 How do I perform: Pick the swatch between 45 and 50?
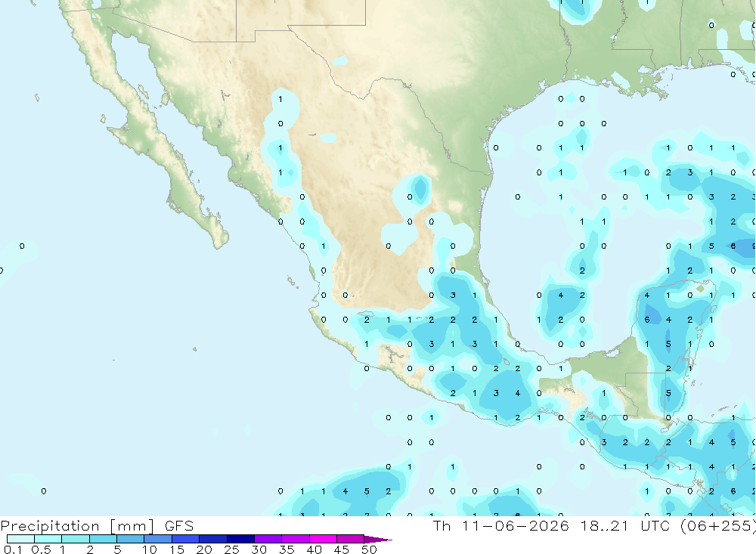pyautogui.click(x=351, y=539)
